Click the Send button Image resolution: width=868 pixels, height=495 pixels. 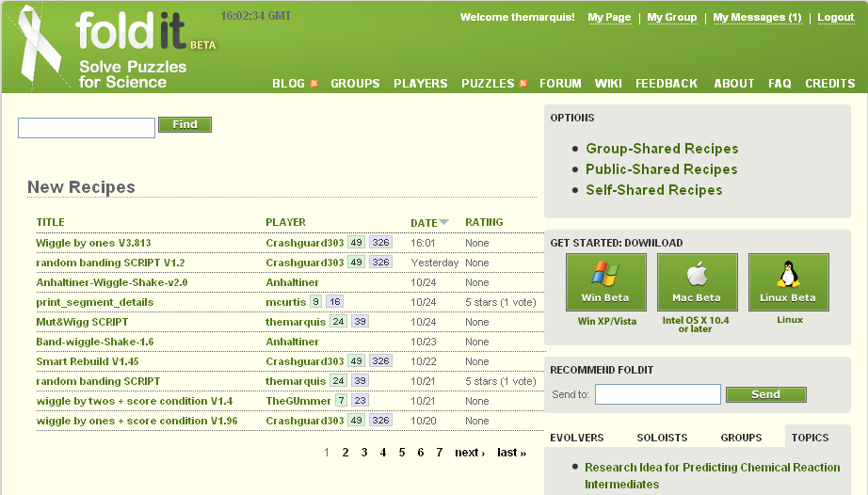point(766,394)
